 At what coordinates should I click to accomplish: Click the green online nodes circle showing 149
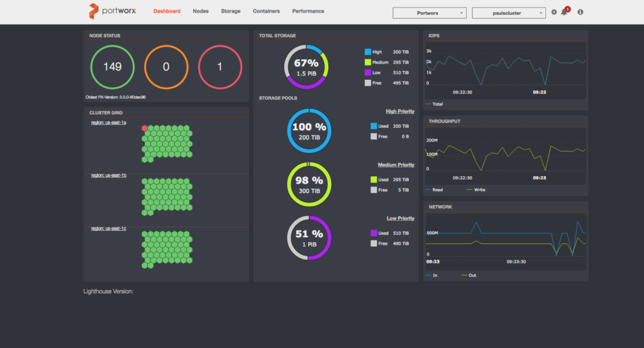(x=113, y=67)
